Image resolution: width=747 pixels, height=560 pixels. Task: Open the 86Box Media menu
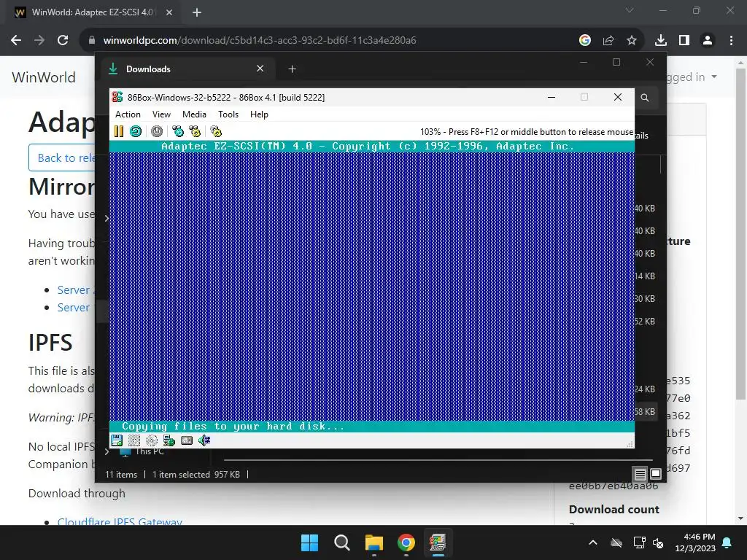(194, 114)
